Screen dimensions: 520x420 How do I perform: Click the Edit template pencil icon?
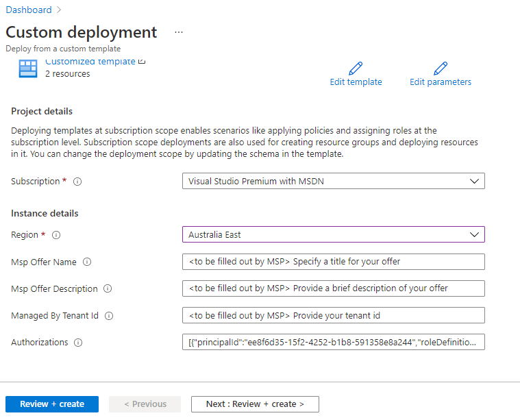coord(356,69)
